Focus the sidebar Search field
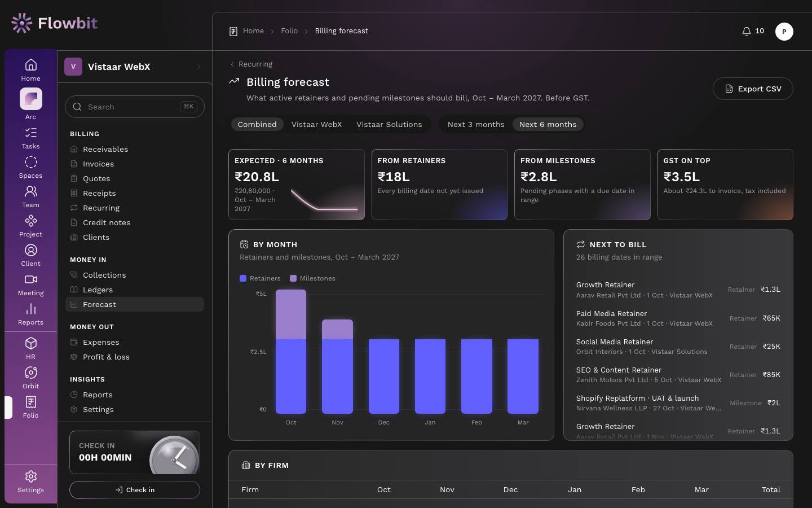This screenshot has height=508, width=812. click(x=135, y=107)
